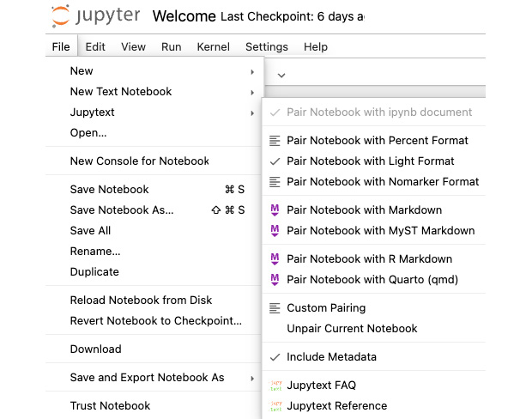Click the Custom Pairing text icon

275,307
